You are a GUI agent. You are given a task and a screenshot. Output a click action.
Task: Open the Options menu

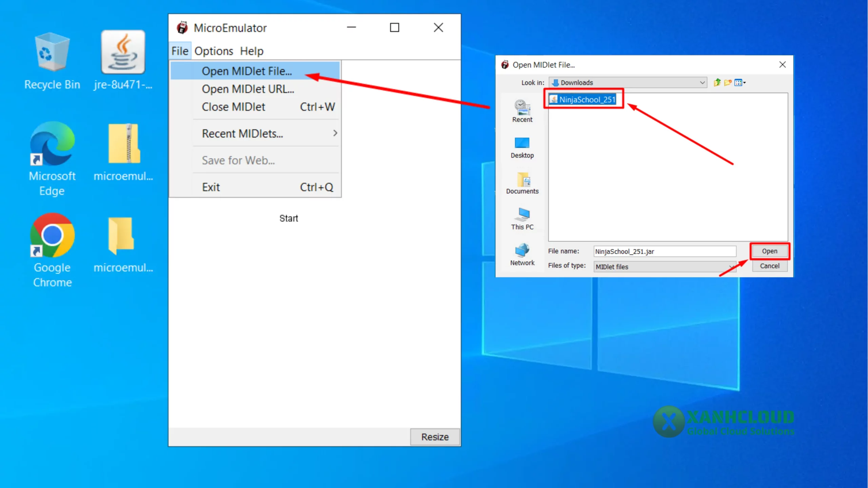(214, 51)
